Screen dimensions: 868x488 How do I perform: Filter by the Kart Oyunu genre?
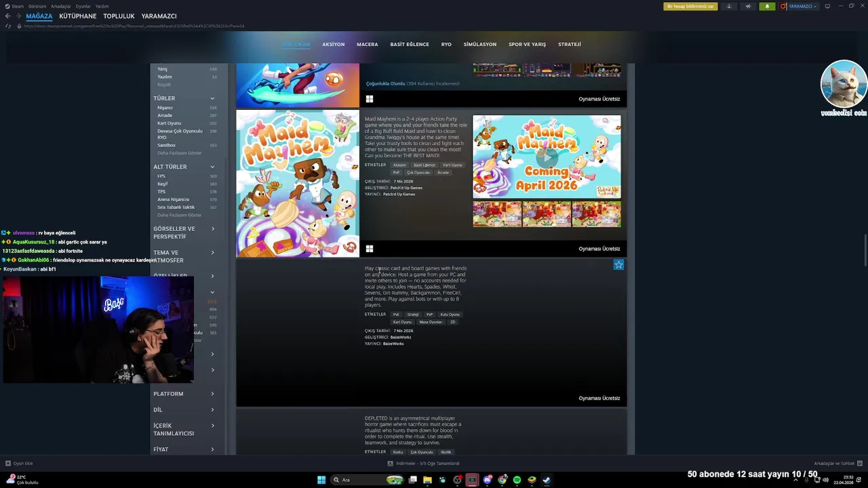tap(170, 123)
